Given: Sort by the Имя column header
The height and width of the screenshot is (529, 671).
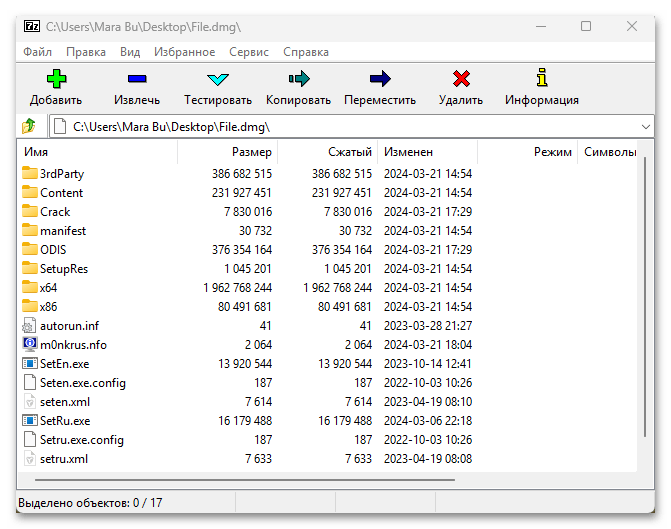Looking at the screenshot, I should [x=98, y=152].
